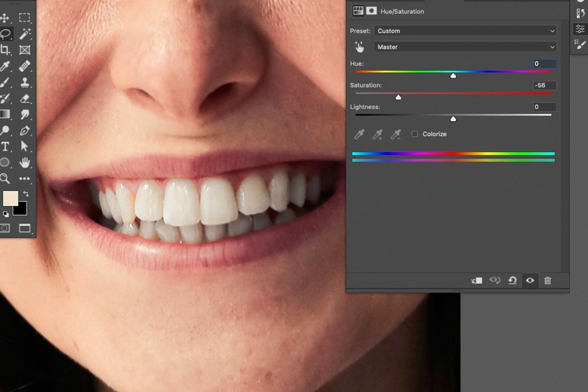The image size is (588, 392).
Task: Click the Hue value field
Action: pos(545,64)
